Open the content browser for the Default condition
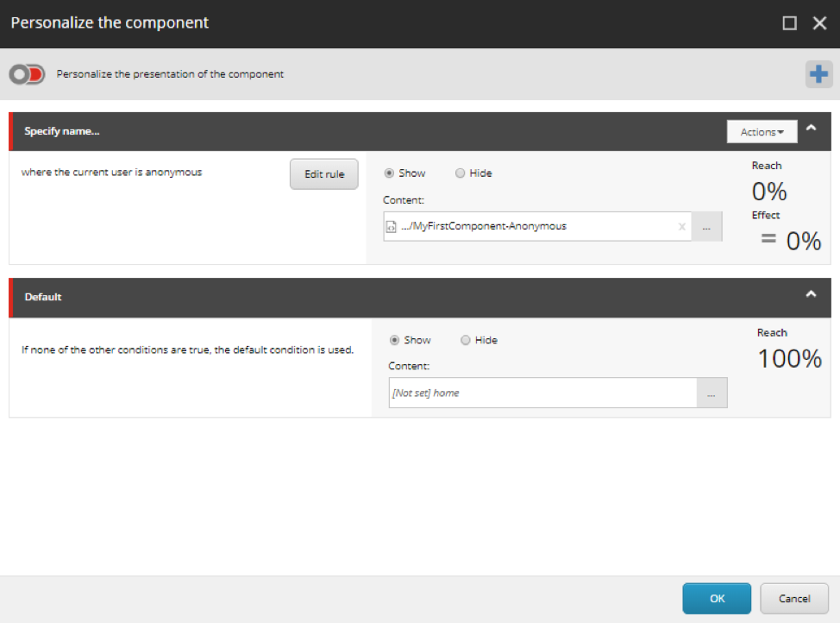Screen dimensions: 840x623 click(711, 393)
